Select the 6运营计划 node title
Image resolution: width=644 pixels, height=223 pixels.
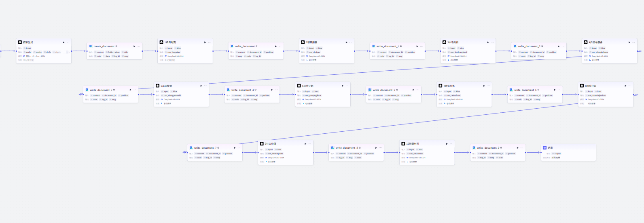[x=307, y=86]
